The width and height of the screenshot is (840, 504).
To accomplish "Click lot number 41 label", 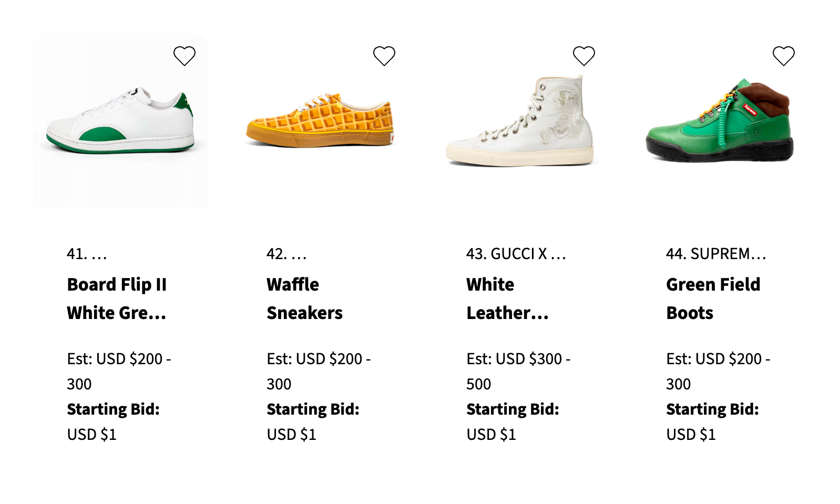I will [x=87, y=254].
